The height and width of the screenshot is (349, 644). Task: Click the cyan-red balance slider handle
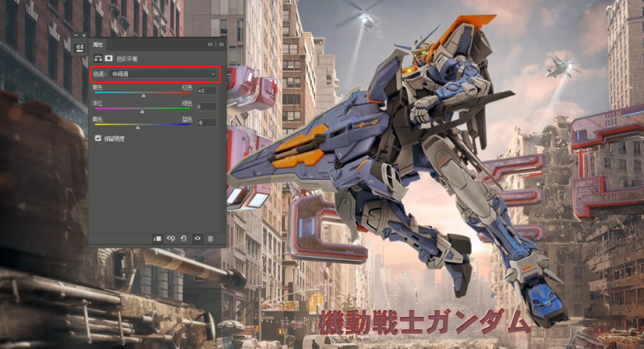coord(143,95)
